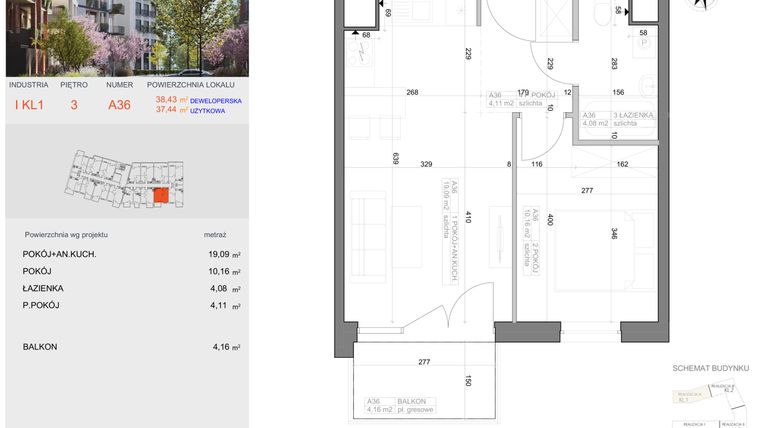Screen dimensions: 760x428
Task: Select the orange highlighted unit on floor map
Action: point(160,196)
